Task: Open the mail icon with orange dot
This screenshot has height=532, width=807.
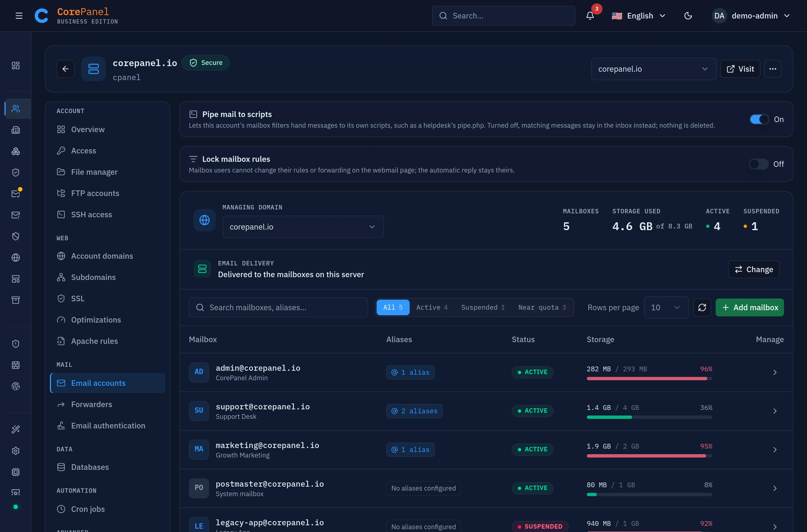Action: click(16, 193)
